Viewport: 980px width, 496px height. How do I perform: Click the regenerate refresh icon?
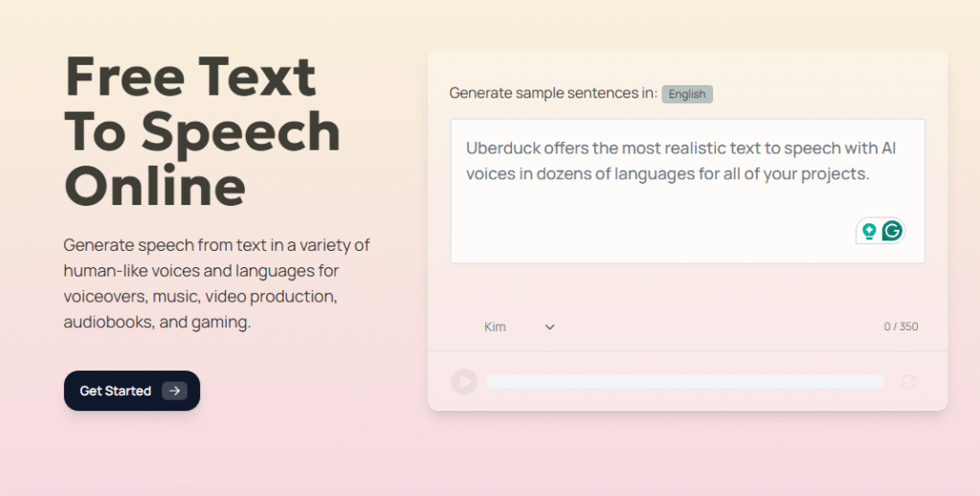coord(908,381)
